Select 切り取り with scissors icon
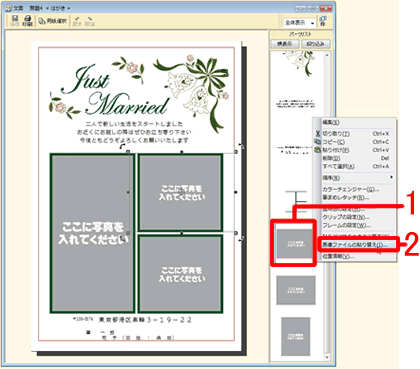Screen dimensions: 420x369 point(352,134)
